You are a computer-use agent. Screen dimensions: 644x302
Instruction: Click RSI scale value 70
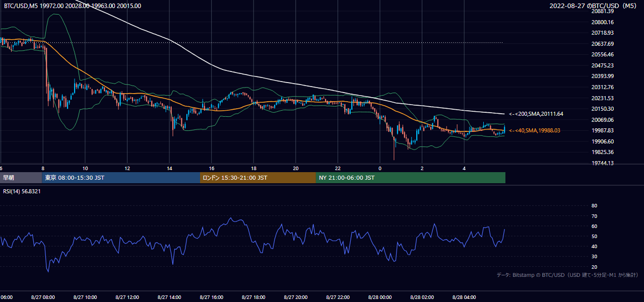click(x=594, y=216)
